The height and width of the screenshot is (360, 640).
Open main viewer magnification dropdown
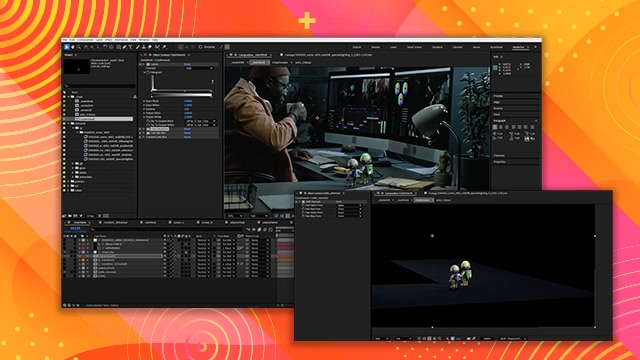pos(235,216)
